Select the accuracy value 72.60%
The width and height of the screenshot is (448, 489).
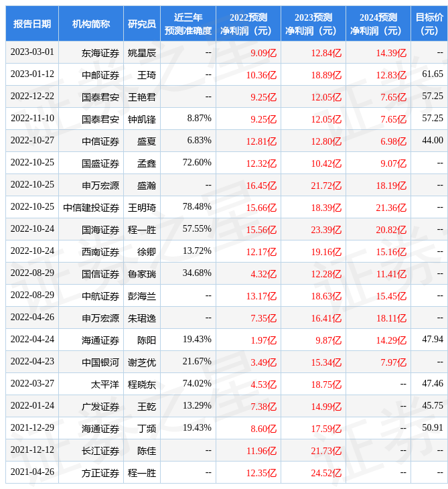pyautogui.click(x=197, y=163)
